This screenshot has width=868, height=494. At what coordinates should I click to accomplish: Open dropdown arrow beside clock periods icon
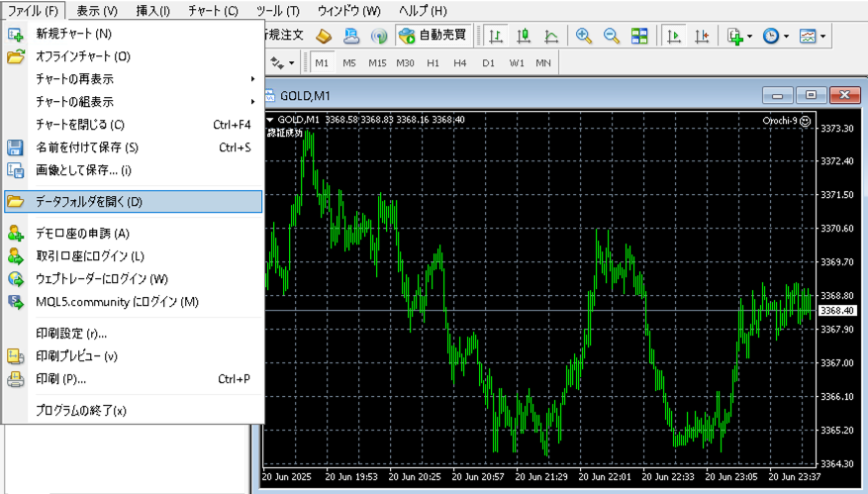tap(786, 37)
